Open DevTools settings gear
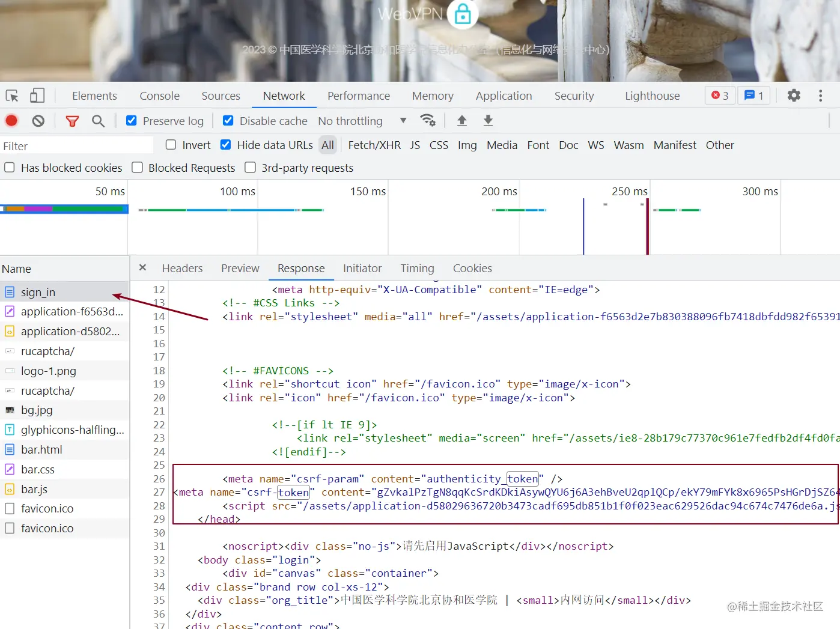 tap(794, 96)
